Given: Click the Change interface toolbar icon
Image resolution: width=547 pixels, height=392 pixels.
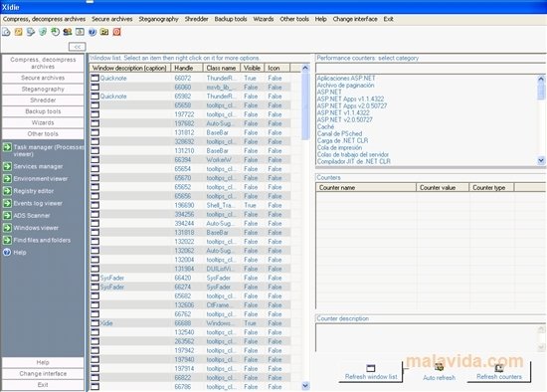Looking at the screenshot, I should (104, 32).
